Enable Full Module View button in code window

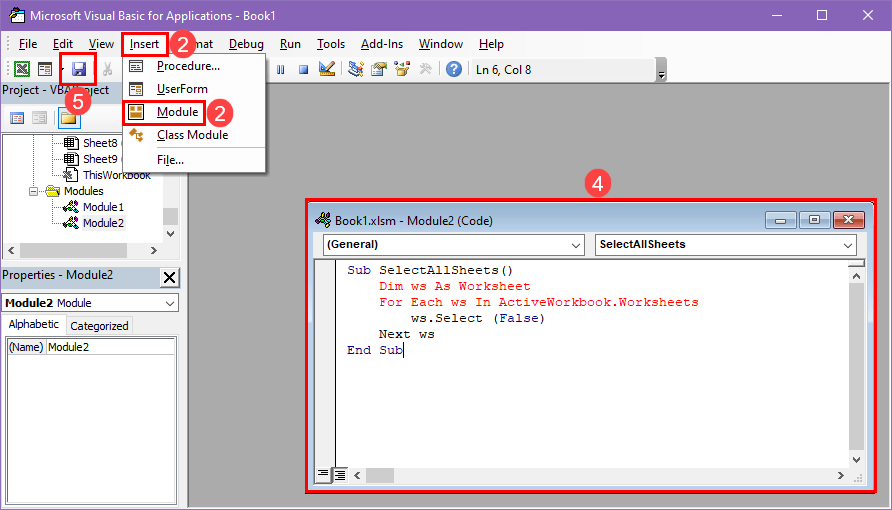pos(340,474)
